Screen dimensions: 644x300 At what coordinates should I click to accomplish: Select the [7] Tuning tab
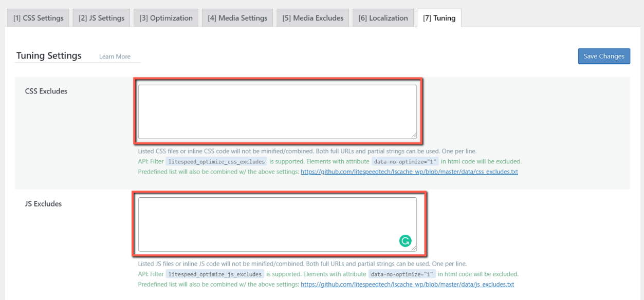pos(439,18)
